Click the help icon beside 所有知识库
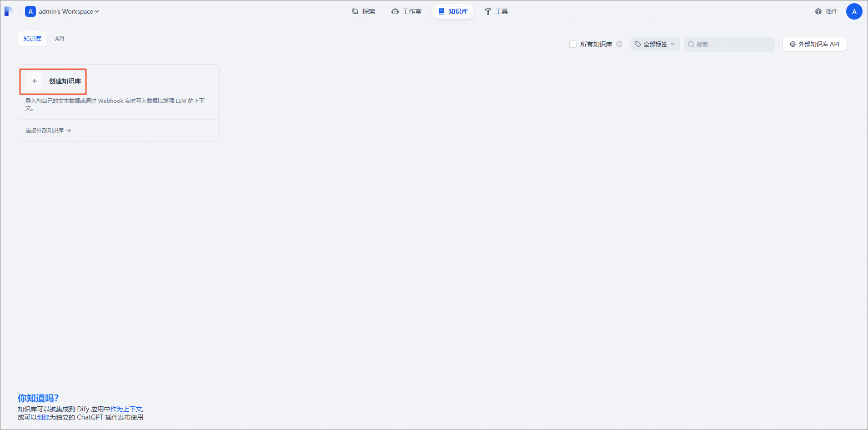 [619, 44]
